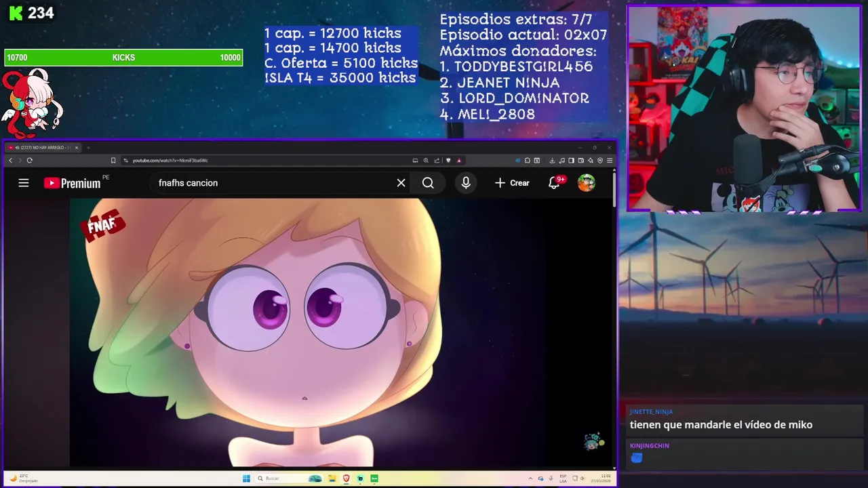This screenshot has height=488, width=868.
Task: Open the Windows Start menu
Action: click(x=246, y=479)
